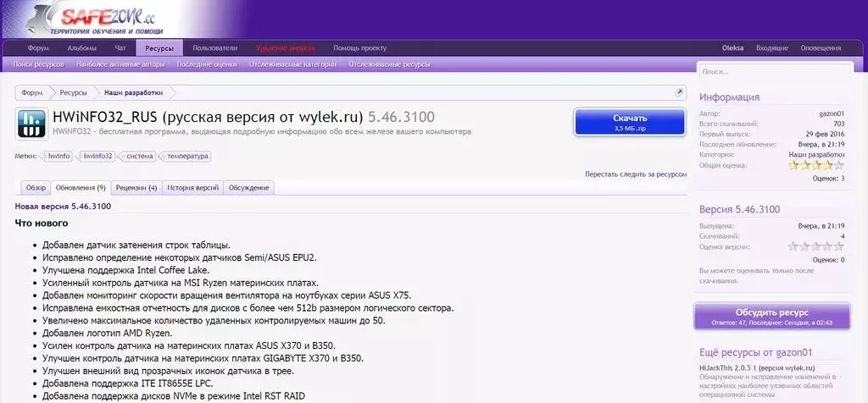Click the Форум breadcrumb
This screenshot has width=868, height=403.
(x=32, y=93)
